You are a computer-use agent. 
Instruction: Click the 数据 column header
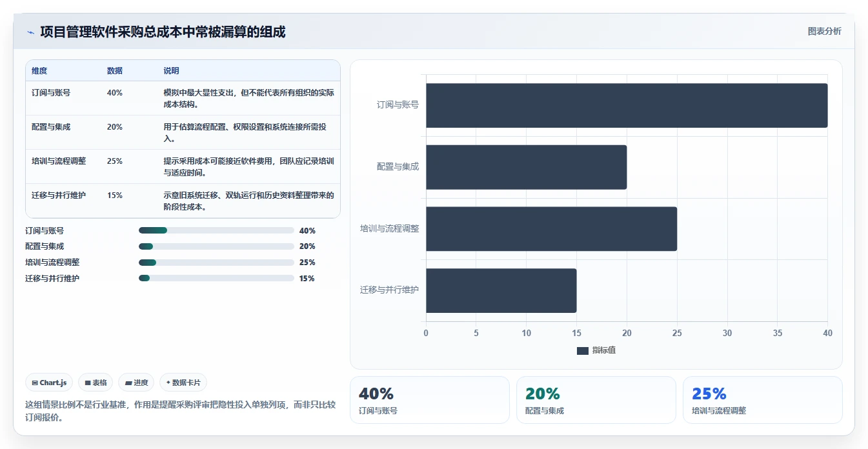click(x=115, y=71)
